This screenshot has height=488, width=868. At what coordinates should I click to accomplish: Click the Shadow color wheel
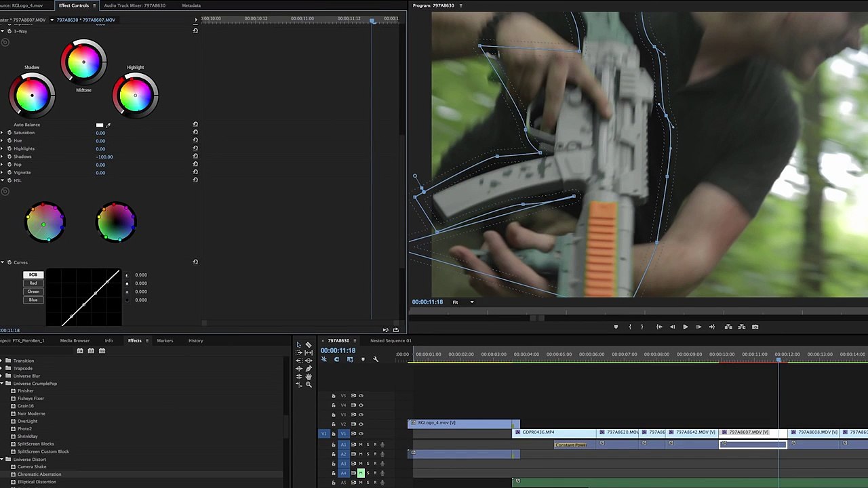(x=32, y=95)
